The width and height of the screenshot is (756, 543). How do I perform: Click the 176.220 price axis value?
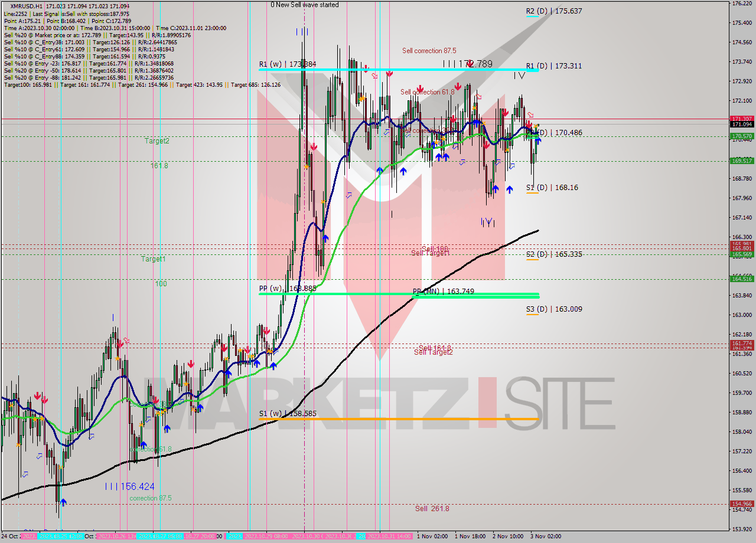(x=742, y=4)
